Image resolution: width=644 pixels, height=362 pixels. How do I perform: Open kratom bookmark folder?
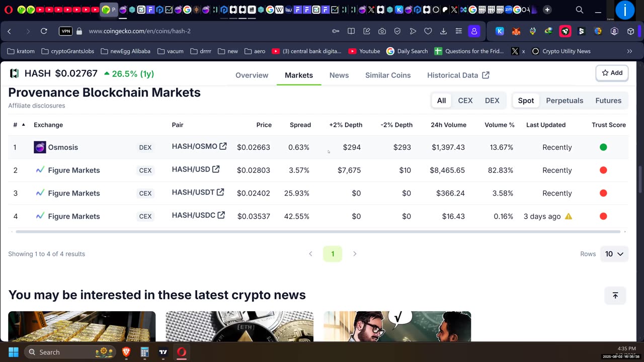click(21, 51)
